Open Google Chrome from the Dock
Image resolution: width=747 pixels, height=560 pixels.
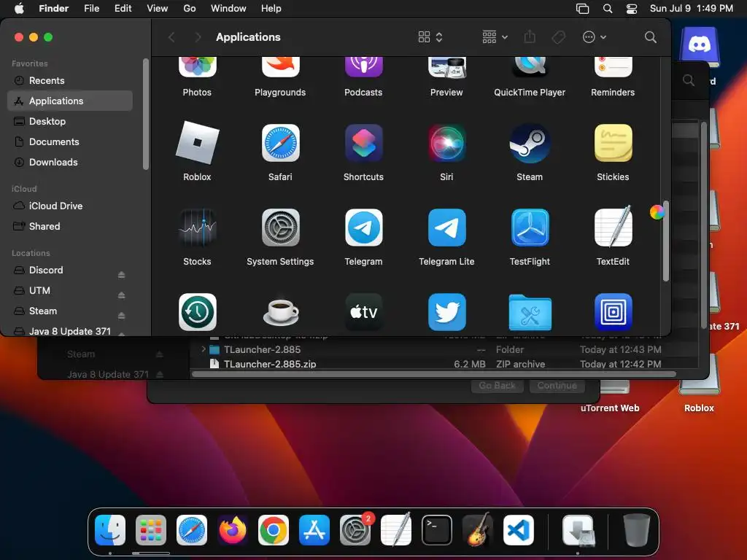click(274, 530)
